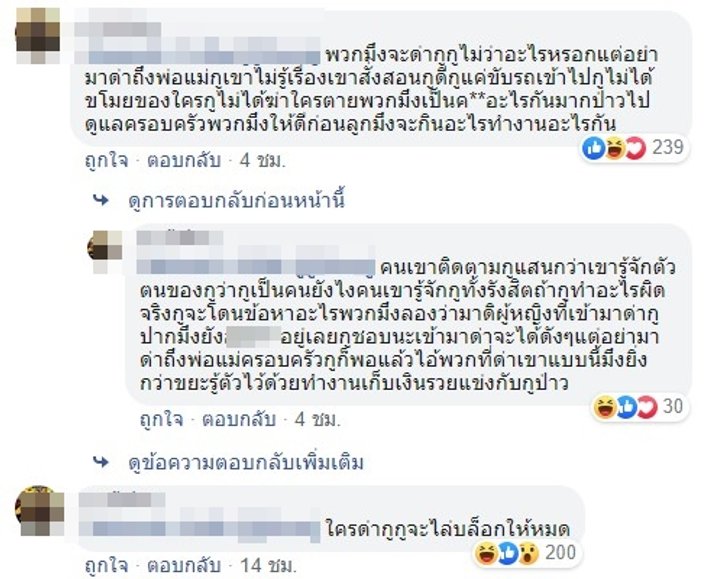Click the laughing emoji on the last comment

tap(486, 553)
